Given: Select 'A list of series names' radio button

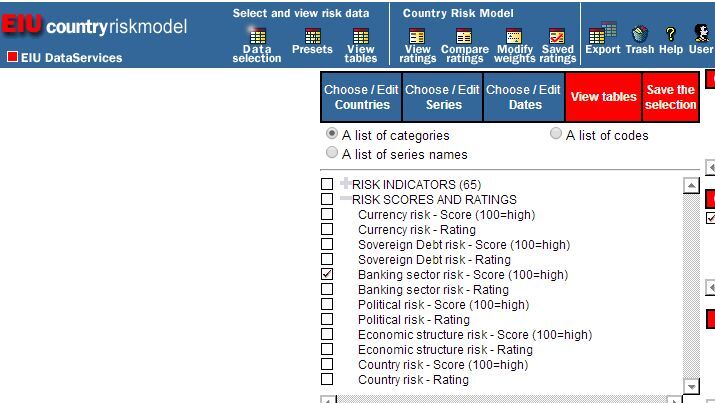Looking at the screenshot, I should click(332, 152).
